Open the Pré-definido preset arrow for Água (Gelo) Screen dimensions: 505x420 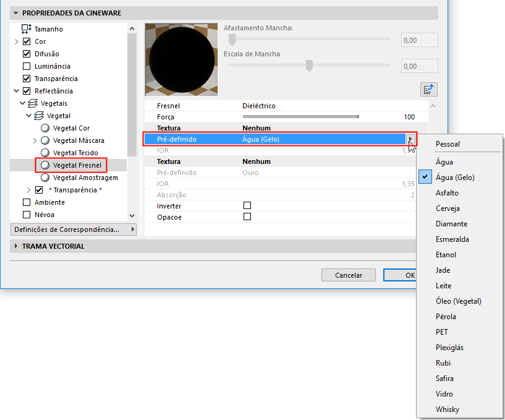[x=410, y=139]
